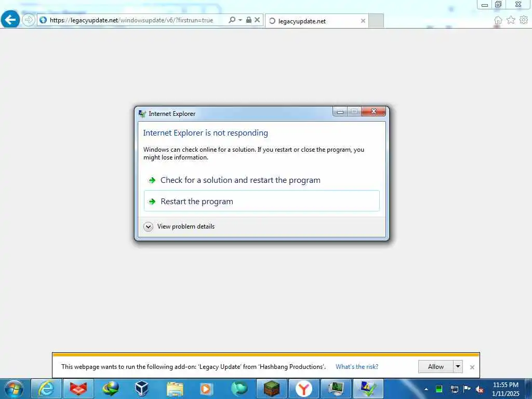Click the Forward navigation arrow

tap(29, 20)
